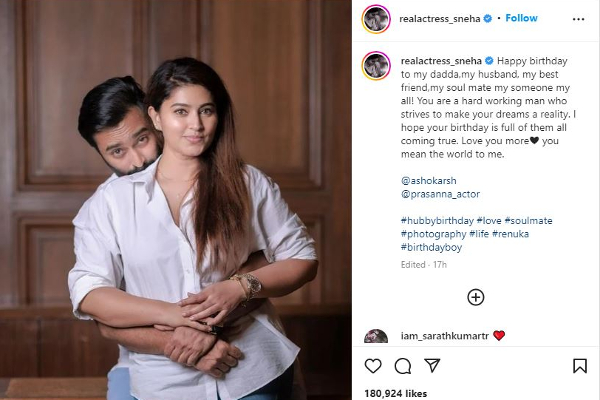Follow realactress_sneha
Image resolution: width=600 pixels, height=400 pixels.
click(521, 18)
